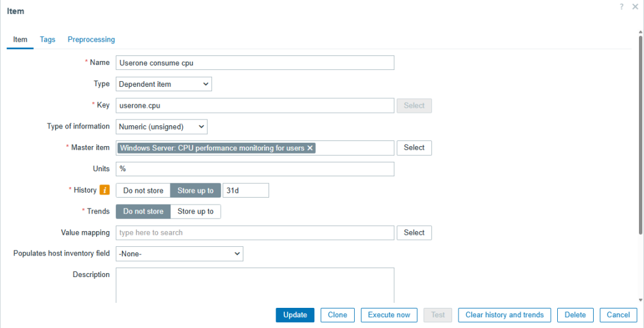
Task: Switch to the Preprocessing tab
Action: click(x=91, y=40)
